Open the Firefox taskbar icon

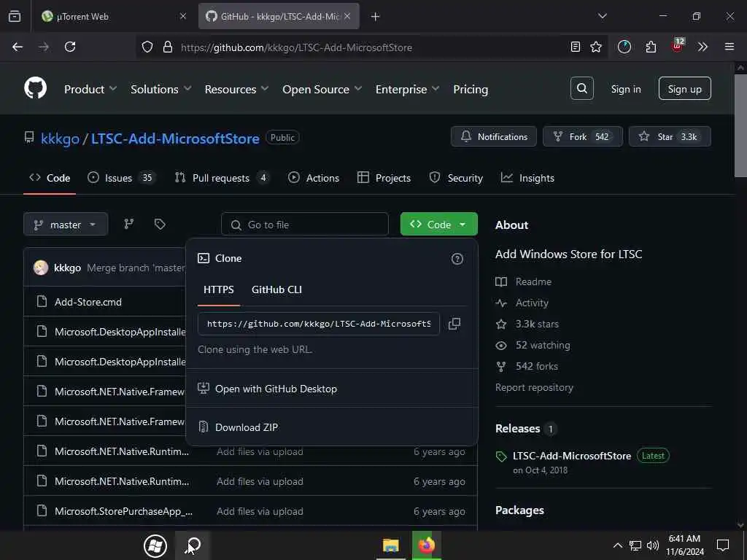pos(427,545)
